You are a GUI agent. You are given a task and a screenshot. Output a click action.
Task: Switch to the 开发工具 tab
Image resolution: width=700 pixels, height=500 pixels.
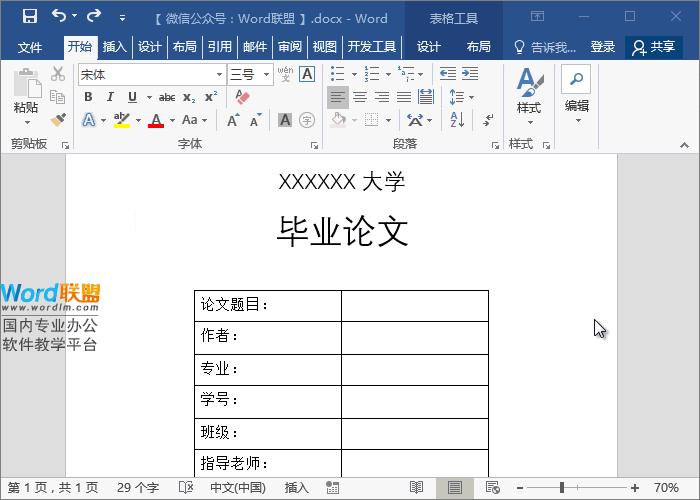(372, 47)
